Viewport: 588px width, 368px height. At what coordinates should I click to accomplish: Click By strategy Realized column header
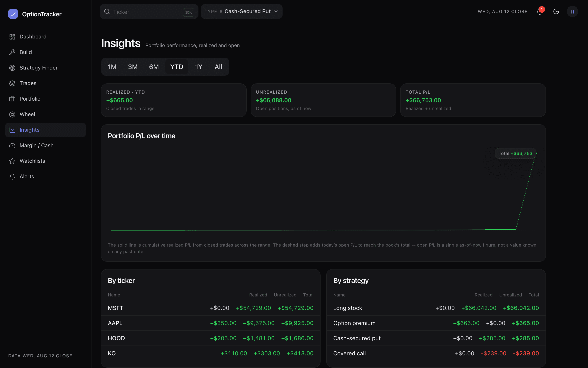click(x=483, y=295)
